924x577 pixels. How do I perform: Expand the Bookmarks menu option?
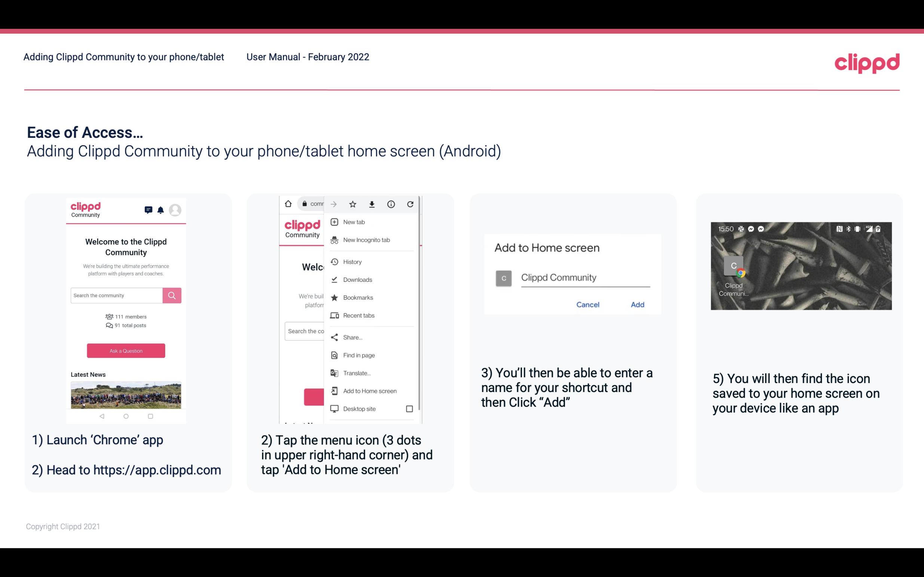click(x=357, y=296)
